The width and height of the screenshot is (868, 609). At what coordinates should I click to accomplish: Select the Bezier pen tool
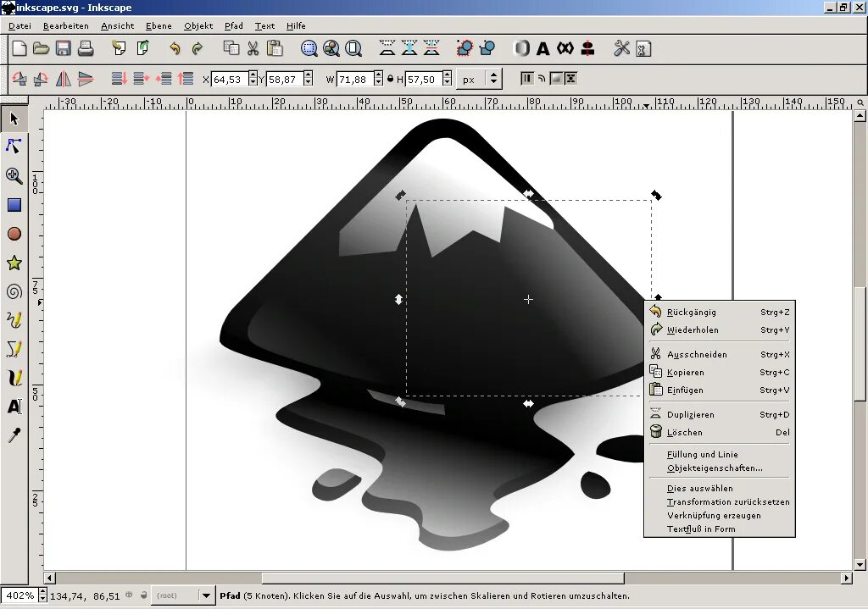pyautogui.click(x=14, y=349)
